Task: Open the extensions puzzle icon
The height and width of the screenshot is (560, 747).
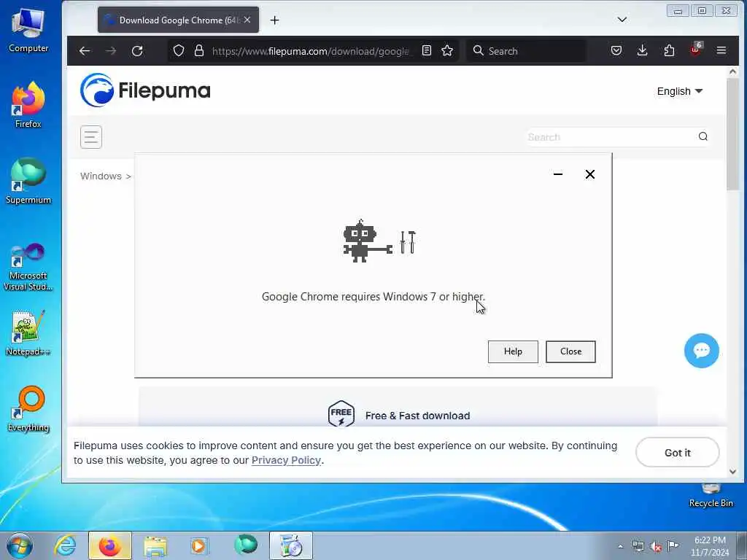Action: click(x=669, y=50)
